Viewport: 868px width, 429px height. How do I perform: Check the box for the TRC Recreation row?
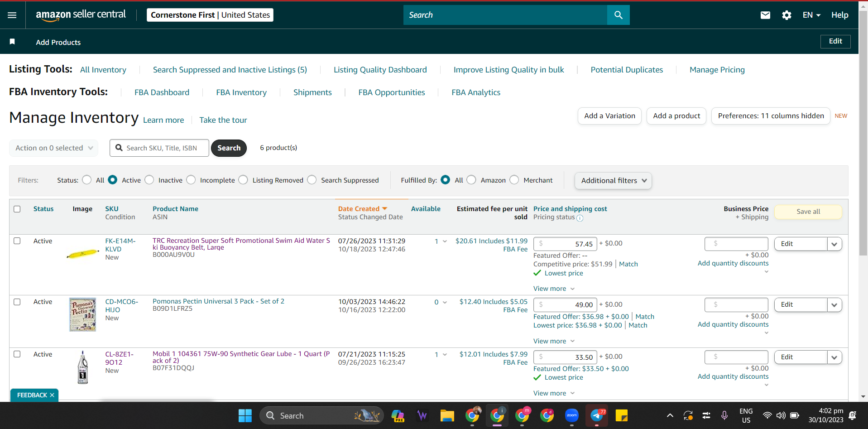point(17,241)
